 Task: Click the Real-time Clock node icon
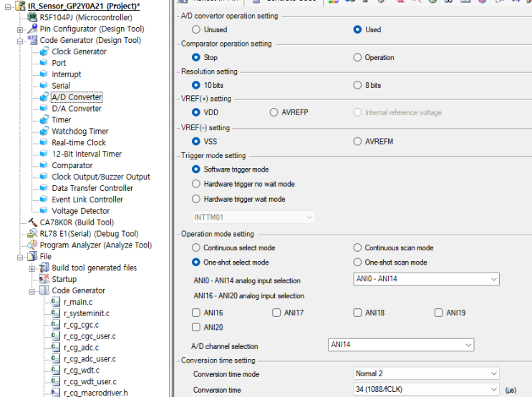(44, 142)
